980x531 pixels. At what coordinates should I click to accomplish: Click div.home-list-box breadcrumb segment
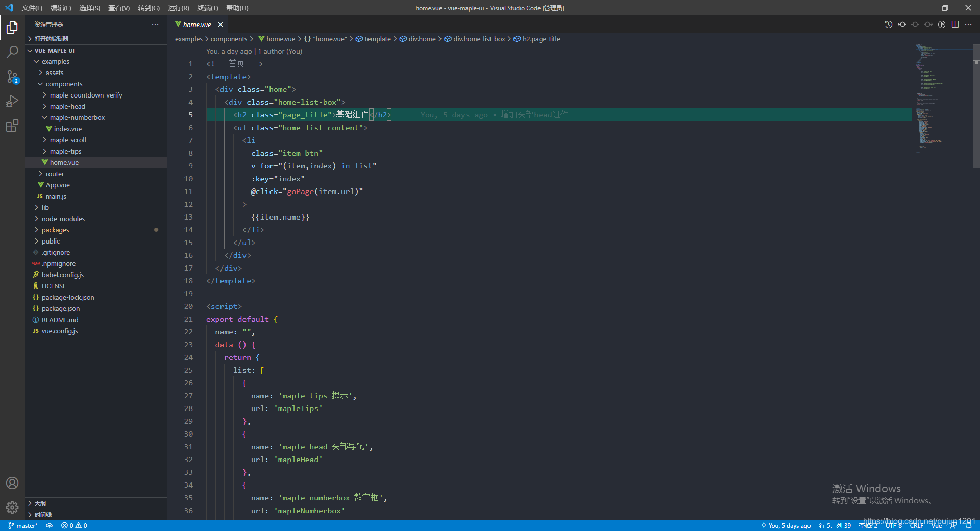click(474, 39)
